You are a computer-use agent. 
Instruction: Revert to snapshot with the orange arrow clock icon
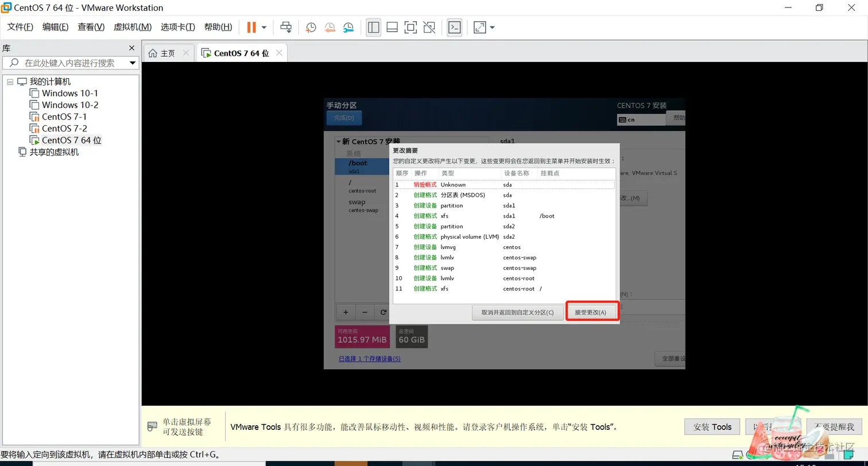pos(330,27)
